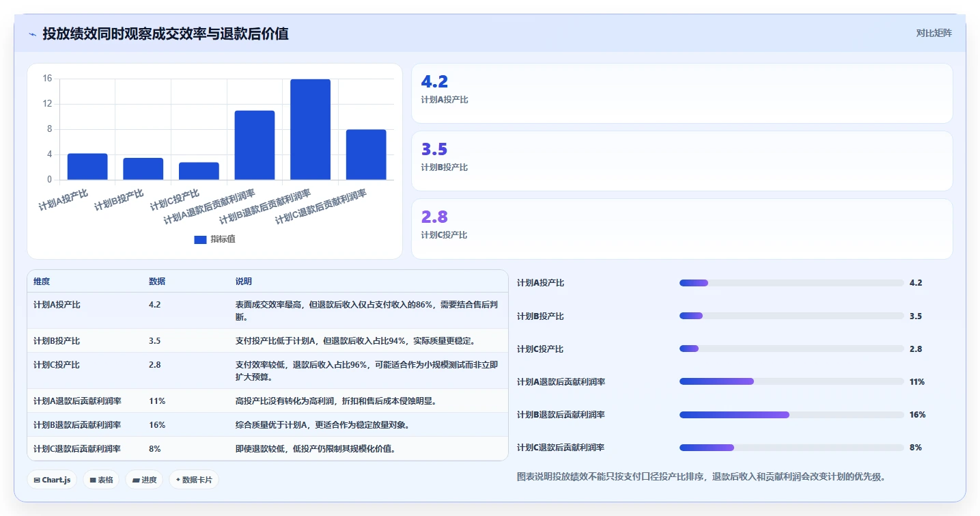Open the 2.8 计划C投产比 data card

[x=682, y=228]
